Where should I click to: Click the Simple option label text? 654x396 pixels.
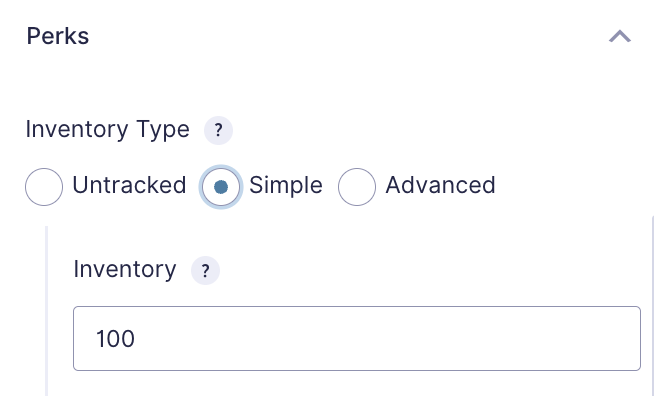(286, 185)
